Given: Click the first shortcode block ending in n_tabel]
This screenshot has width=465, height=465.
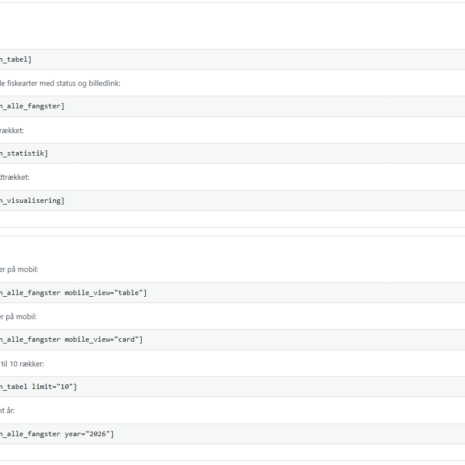Looking at the screenshot, I should coord(232,60).
